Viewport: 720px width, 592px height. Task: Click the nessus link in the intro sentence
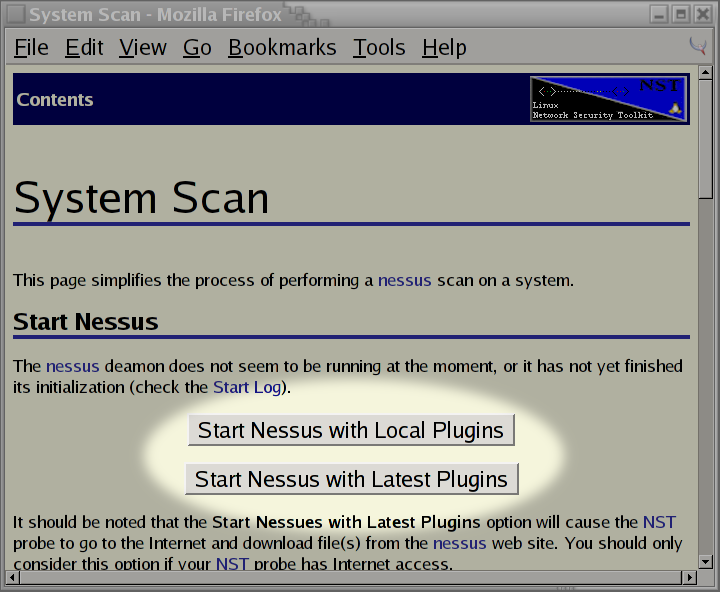pos(404,280)
